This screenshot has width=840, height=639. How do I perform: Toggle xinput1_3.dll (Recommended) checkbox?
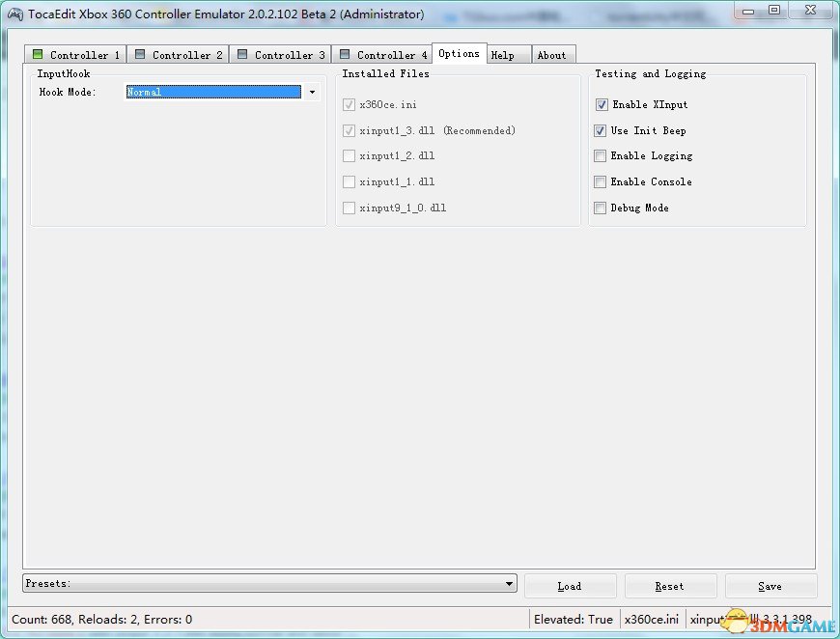(349, 130)
